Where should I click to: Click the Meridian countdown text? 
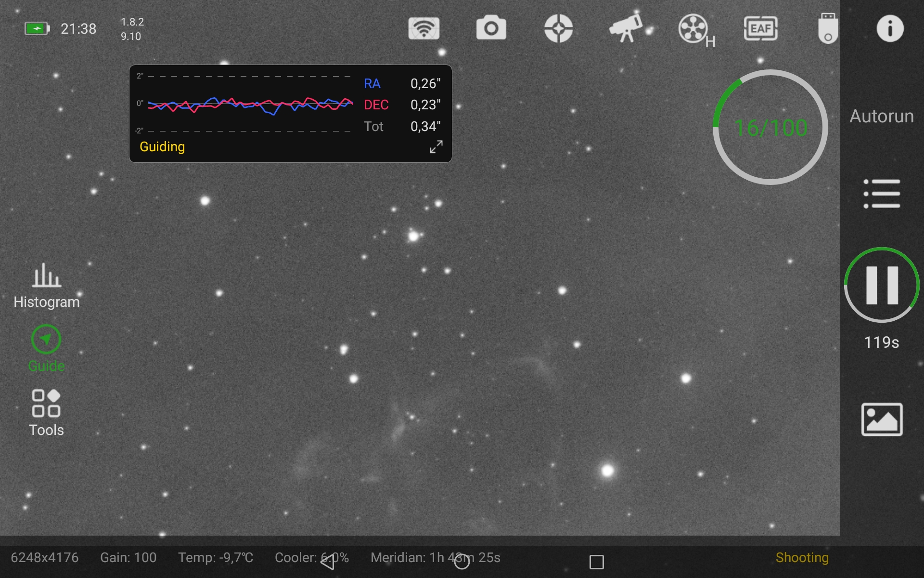pyautogui.click(x=436, y=558)
